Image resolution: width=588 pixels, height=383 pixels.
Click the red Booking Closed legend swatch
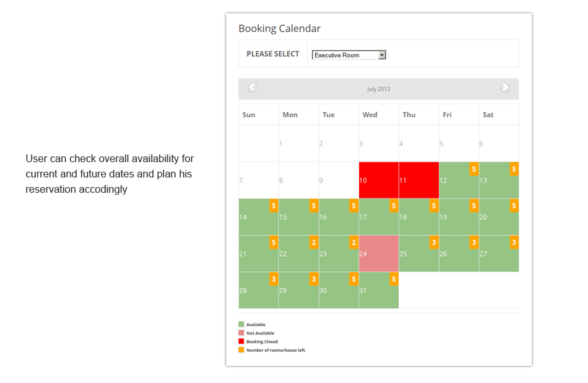pyautogui.click(x=242, y=342)
